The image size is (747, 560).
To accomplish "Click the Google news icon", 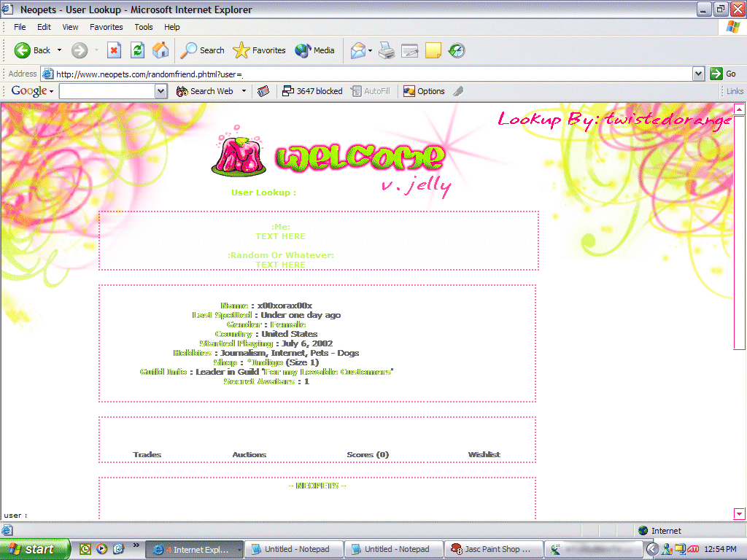I will 263,91.
